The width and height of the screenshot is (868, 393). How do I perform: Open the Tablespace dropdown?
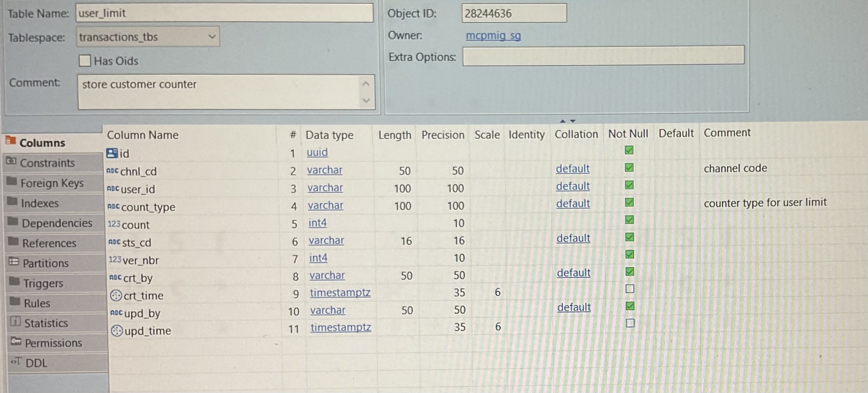point(212,37)
